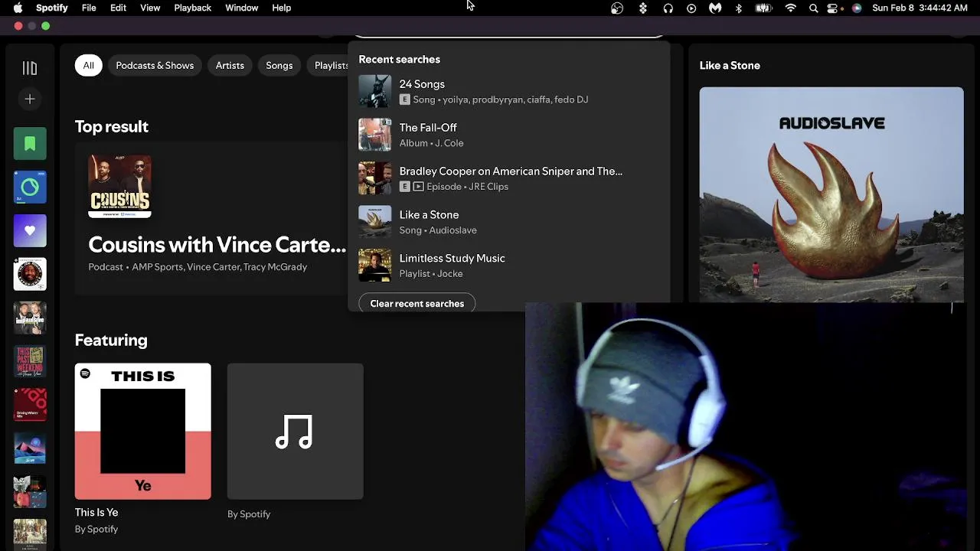Open Your Library icon in sidebar
Viewport: 980px width, 551px height.
tap(30, 68)
